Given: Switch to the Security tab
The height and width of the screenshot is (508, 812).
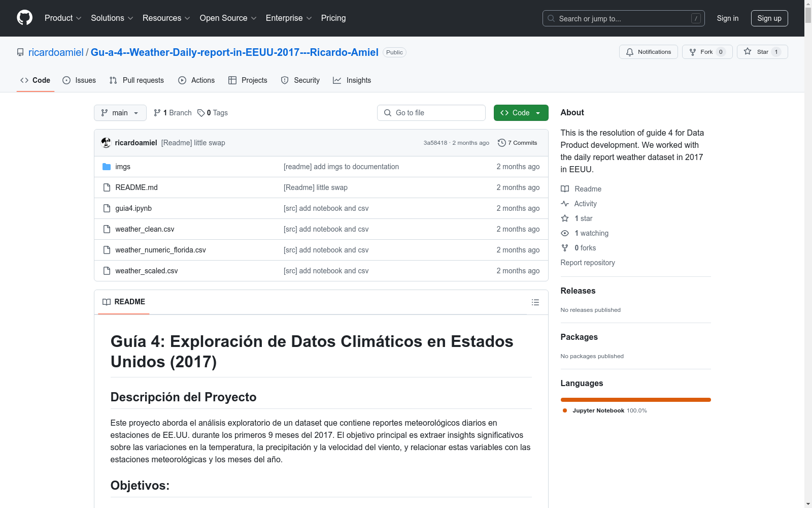Looking at the screenshot, I should pos(300,80).
